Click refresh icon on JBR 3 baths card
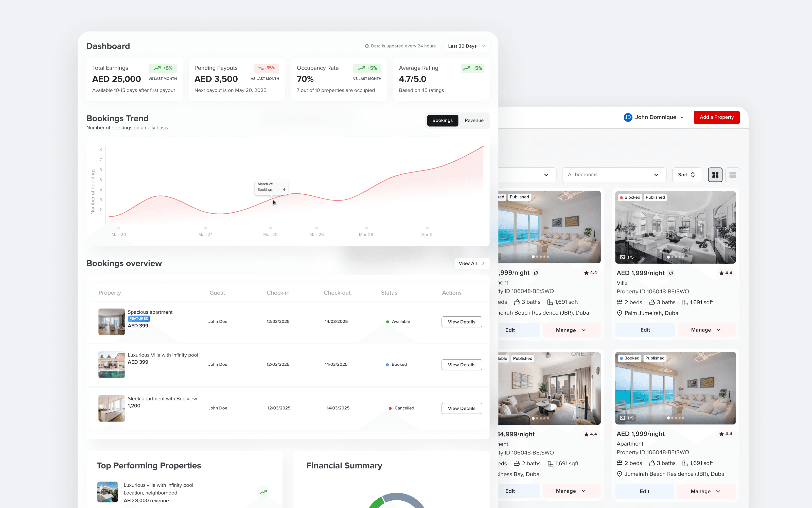 tap(536, 273)
